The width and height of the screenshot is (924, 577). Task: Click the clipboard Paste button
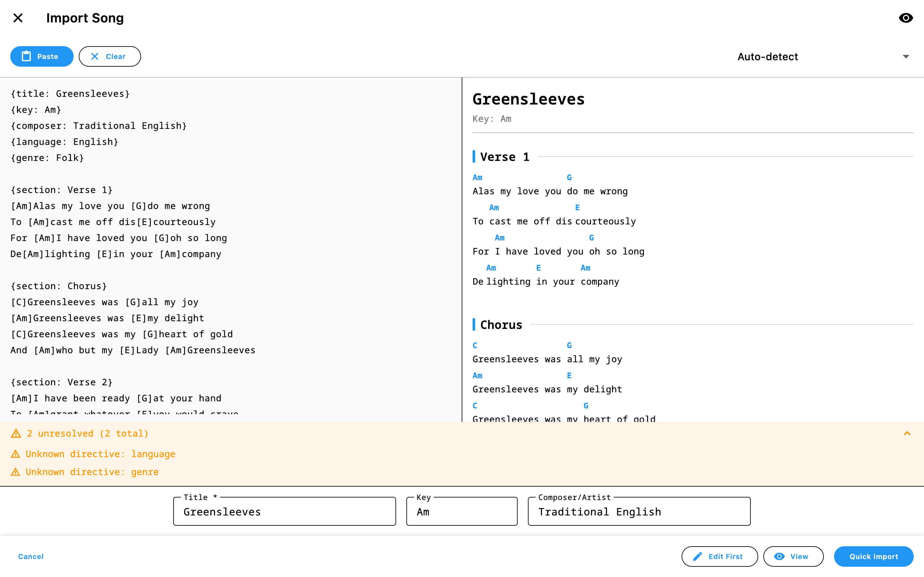[42, 56]
